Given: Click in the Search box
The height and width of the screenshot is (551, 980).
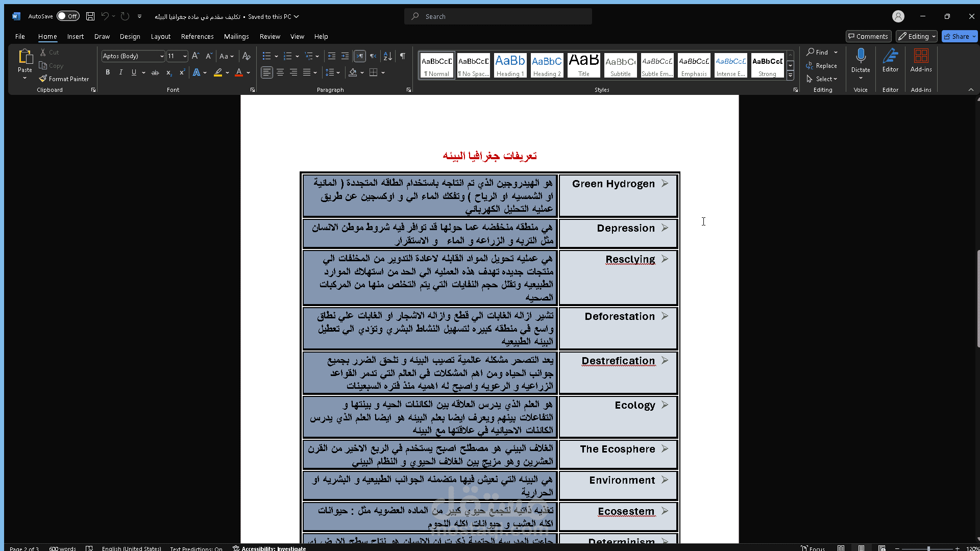Looking at the screenshot, I should click(498, 16).
